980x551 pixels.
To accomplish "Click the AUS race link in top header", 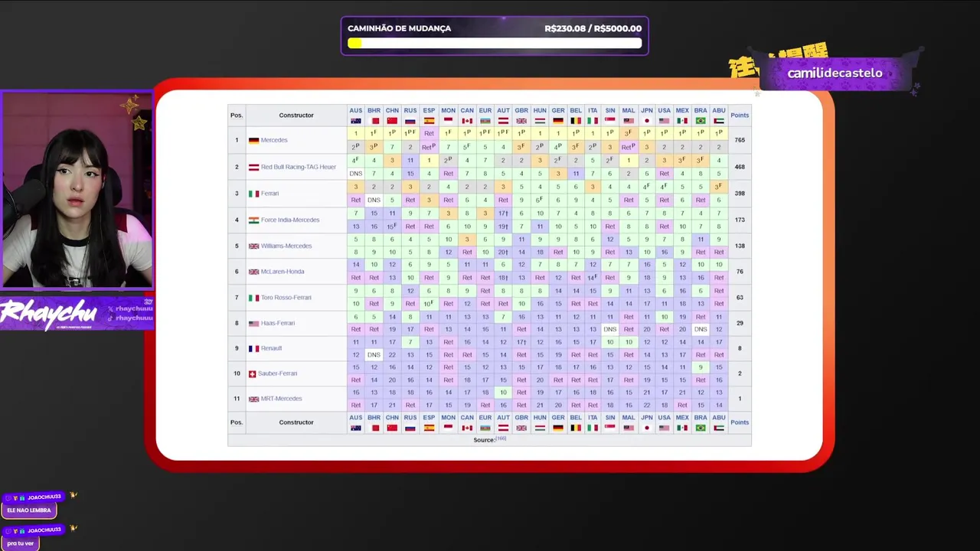I will (x=355, y=111).
